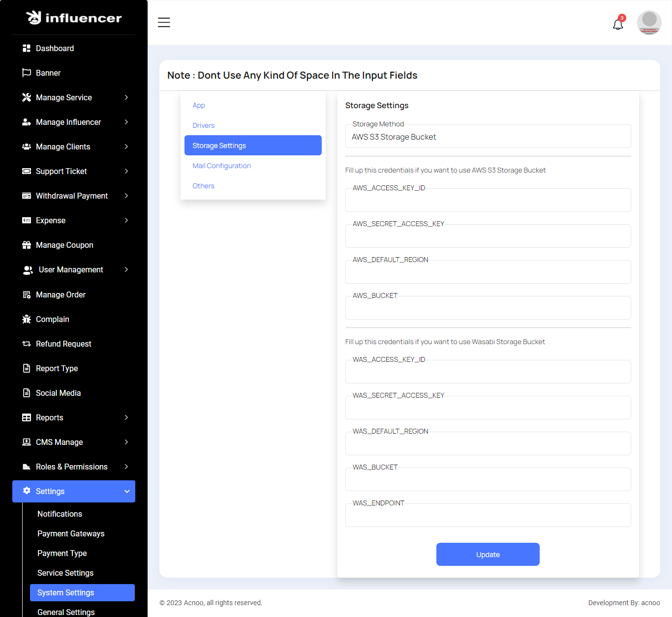Click the Dashboard grid icon

pyautogui.click(x=27, y=48)
